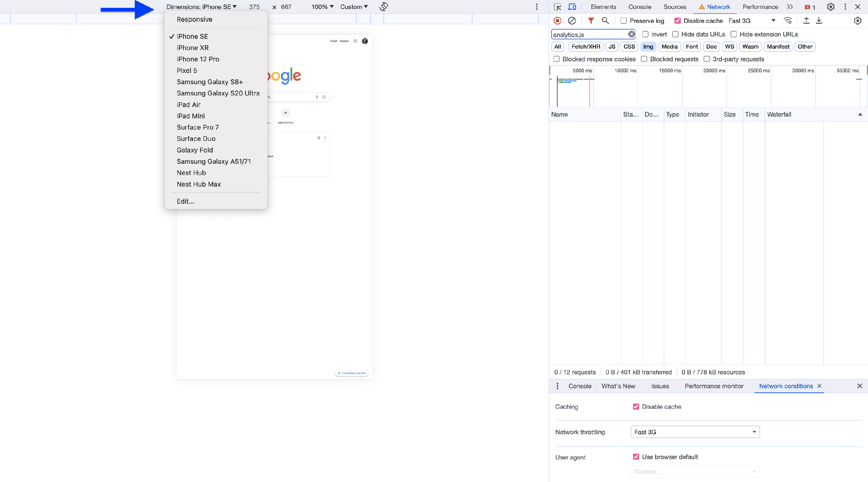Open network search magnifier icon
The image size is (868, 482).
click(x=605, y=21)
